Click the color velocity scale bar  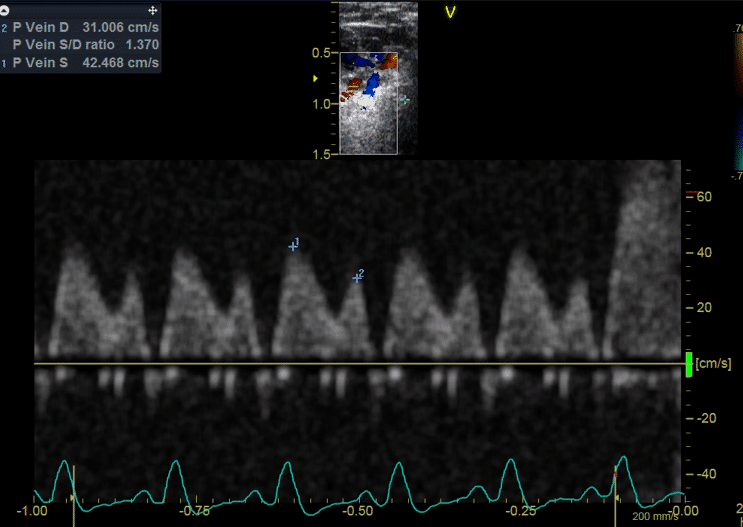[x=737, y=100]
